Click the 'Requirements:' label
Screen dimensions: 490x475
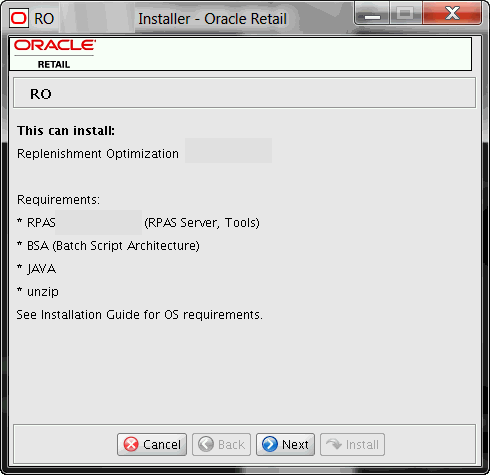pos(58,200)
